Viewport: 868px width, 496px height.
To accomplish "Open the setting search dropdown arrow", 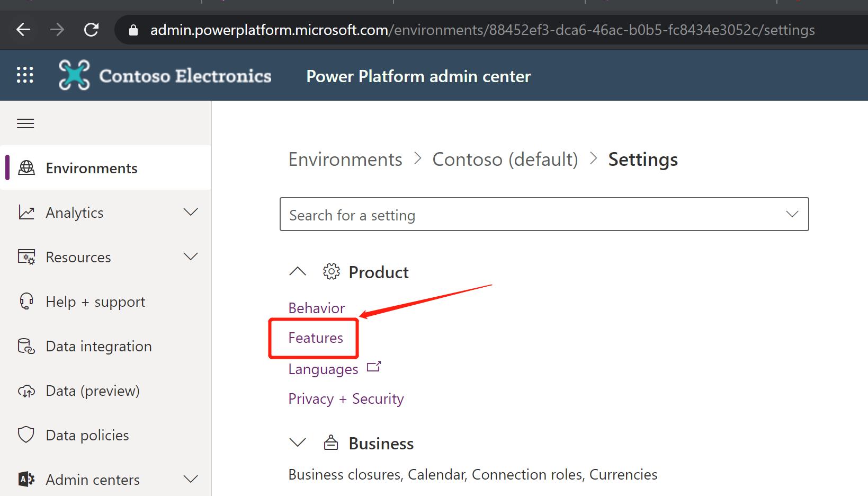I will click(x=792, y=214).
